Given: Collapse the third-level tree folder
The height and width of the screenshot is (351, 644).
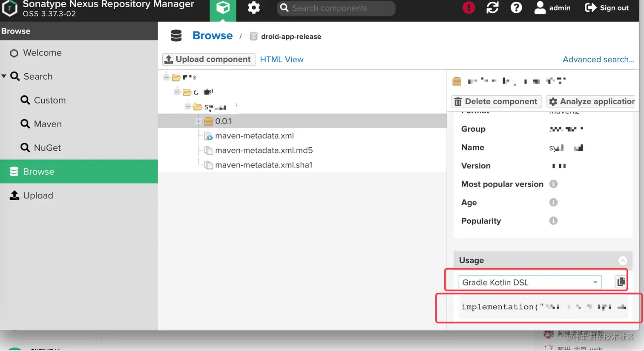Looking at the screenshot, I should click(188, 106).
